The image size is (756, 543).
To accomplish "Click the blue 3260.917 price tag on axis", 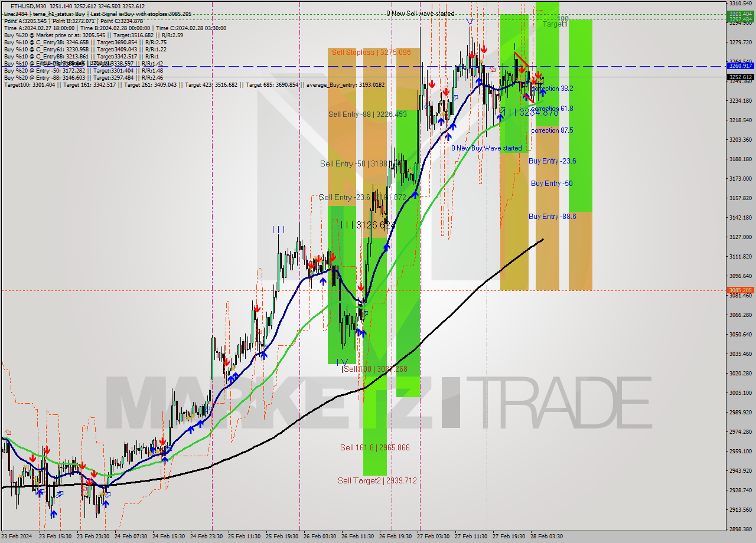I will pos(741,66).
